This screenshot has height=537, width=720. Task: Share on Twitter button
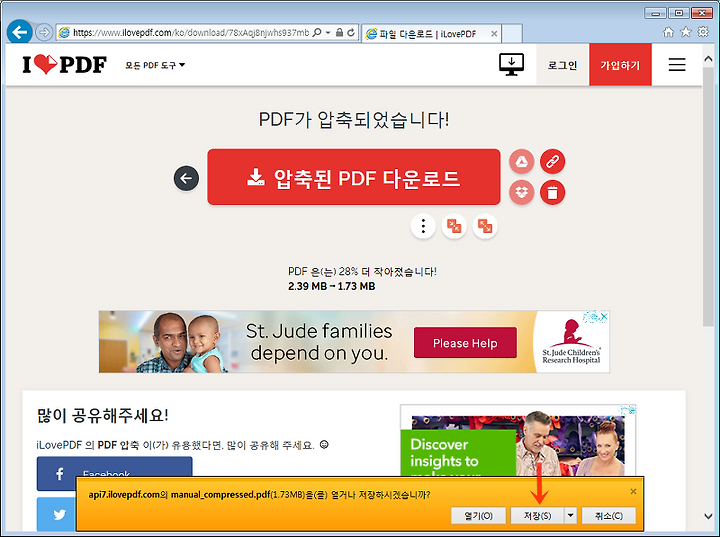tap(56, 514)
